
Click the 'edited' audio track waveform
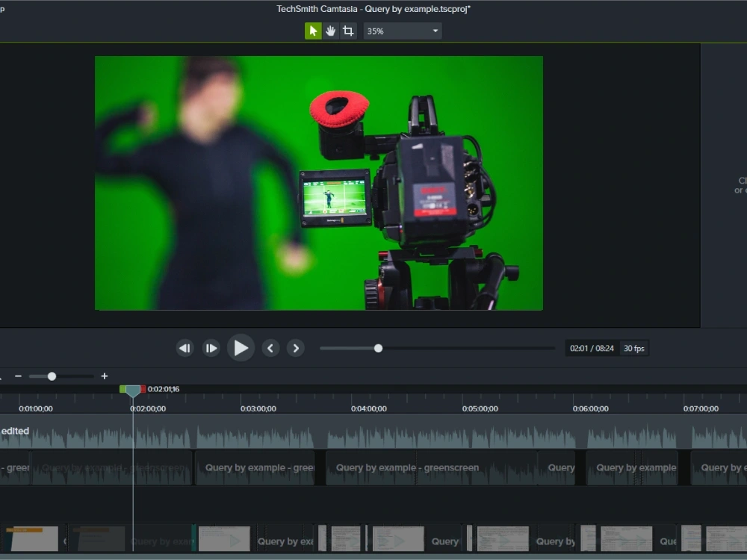(373, 432)
